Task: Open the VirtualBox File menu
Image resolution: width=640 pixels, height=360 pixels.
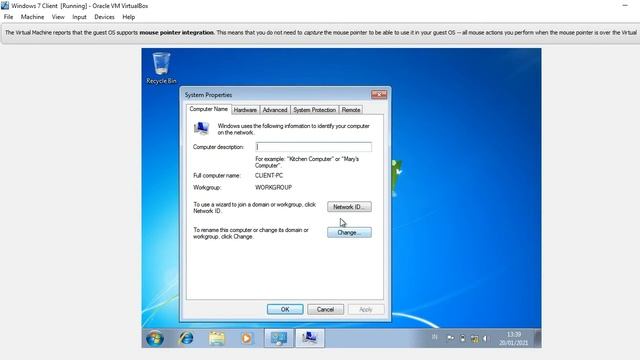Action: (x=8, y=17)
